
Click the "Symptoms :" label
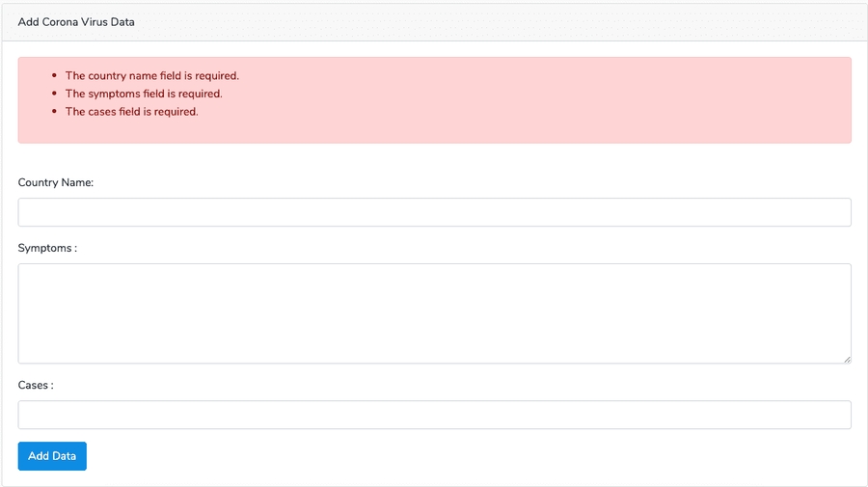click(x=47, y=248)
